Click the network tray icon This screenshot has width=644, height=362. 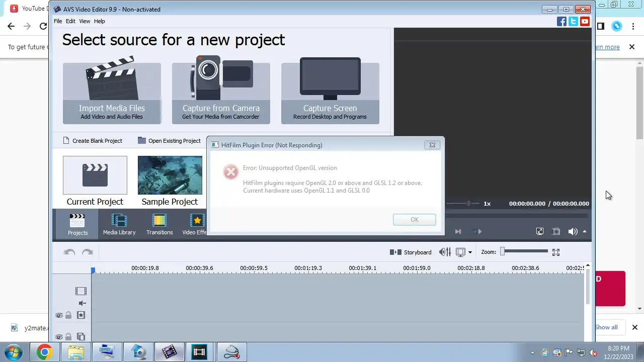click(x=581, y=352)
